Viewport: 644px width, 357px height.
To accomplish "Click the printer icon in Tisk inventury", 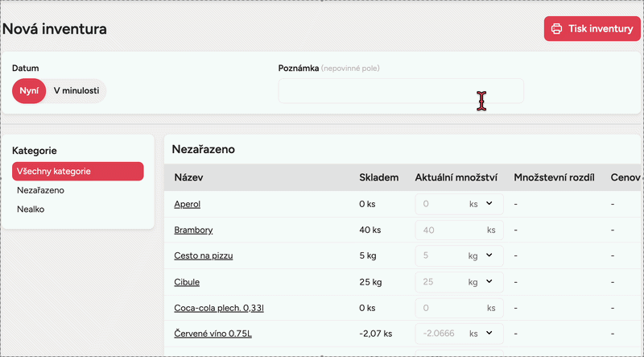I will (x=556, y=29).
